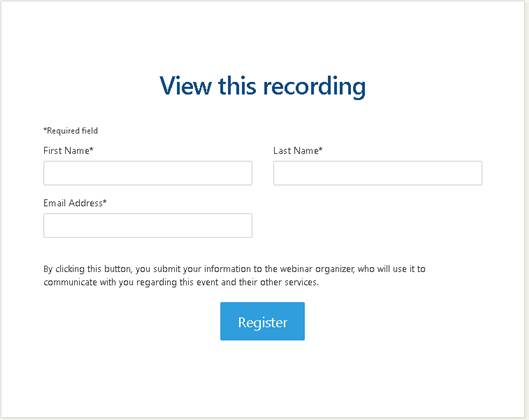
Task: Submit the form with the Register button
Action: pyautogui.click(x=262, y=321)
